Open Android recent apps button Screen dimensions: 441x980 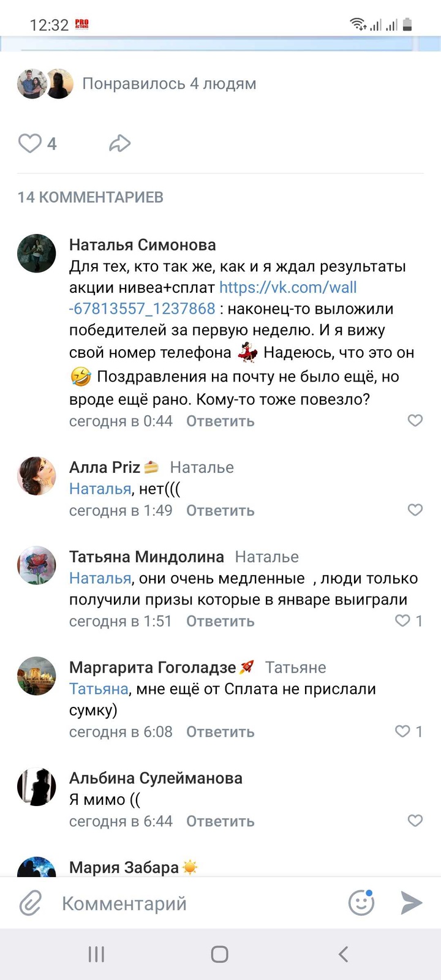[x=96, y=954]
